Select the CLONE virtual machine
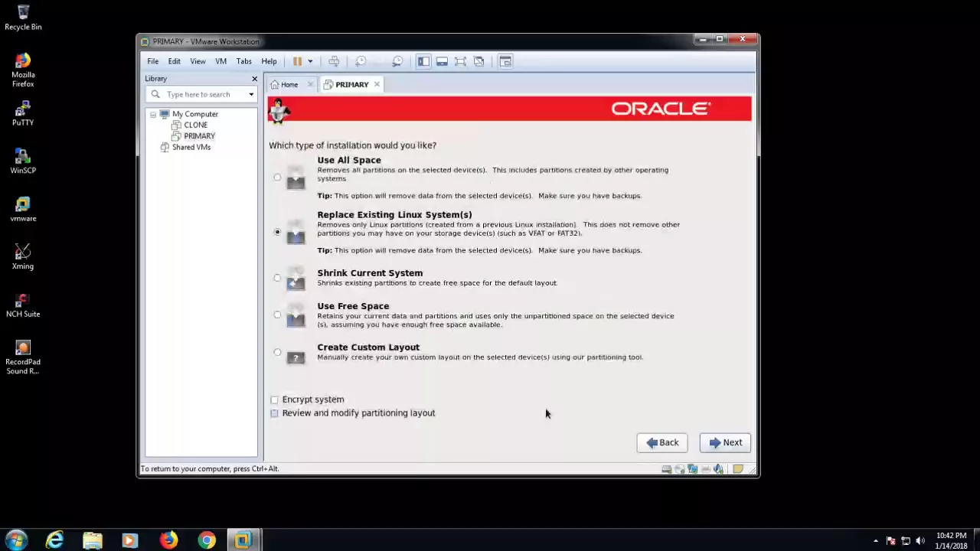980x551 pixels. 195,125
